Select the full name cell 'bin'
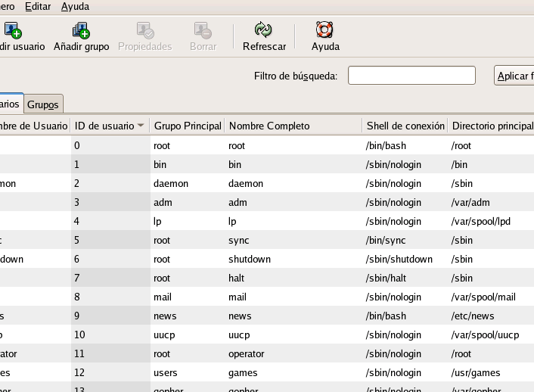 pos(234,165)
